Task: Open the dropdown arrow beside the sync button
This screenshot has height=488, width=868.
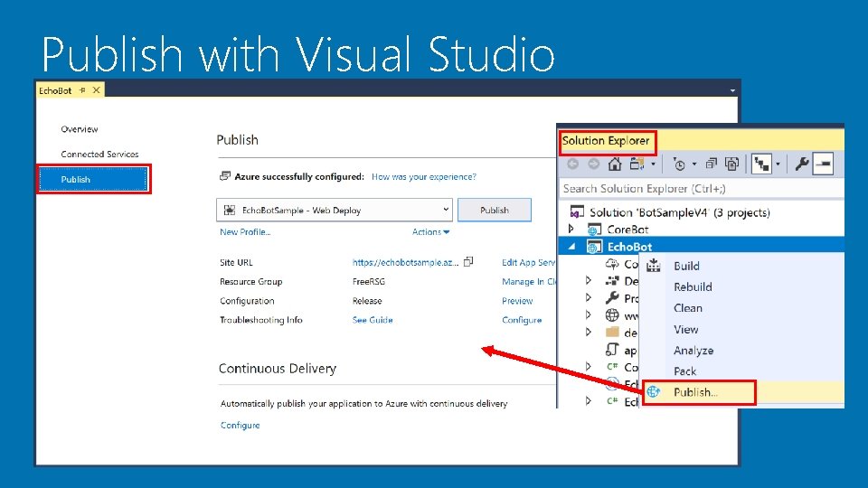Action: 778,164
